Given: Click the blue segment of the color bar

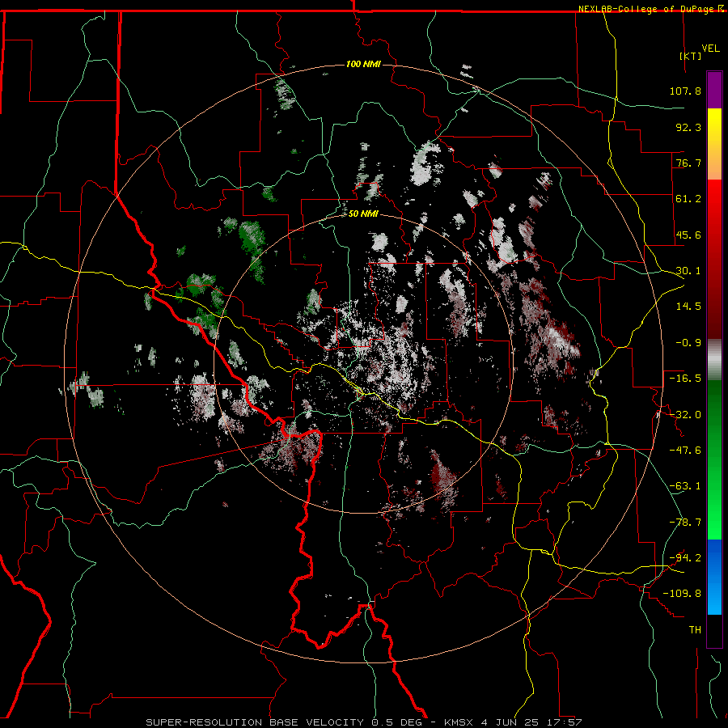Looking at the screenshot, I should coord(714,577).
